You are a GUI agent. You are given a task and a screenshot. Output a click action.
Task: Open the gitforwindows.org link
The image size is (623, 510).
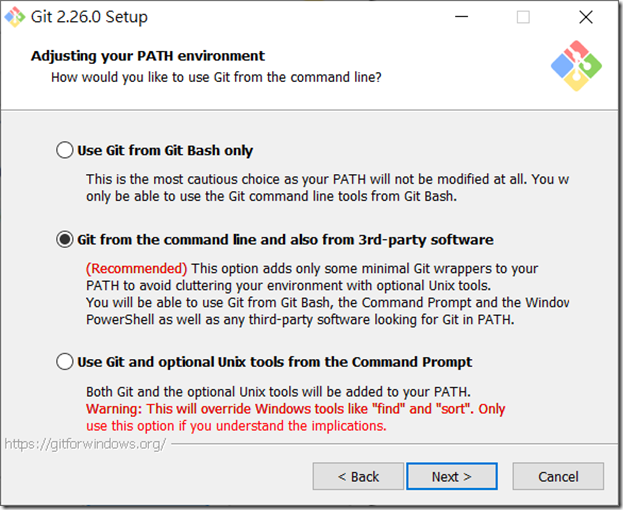(x=85, y=444)
